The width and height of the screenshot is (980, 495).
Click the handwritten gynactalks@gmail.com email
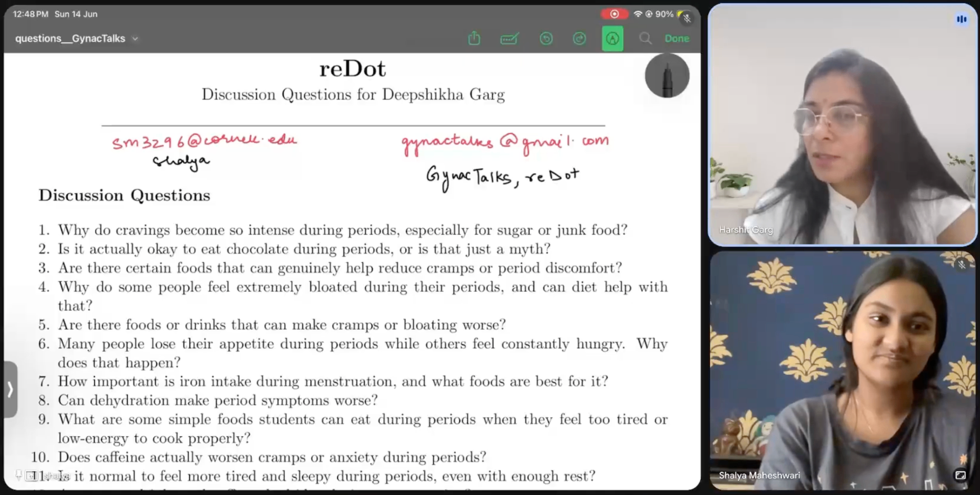click(505, 142)
